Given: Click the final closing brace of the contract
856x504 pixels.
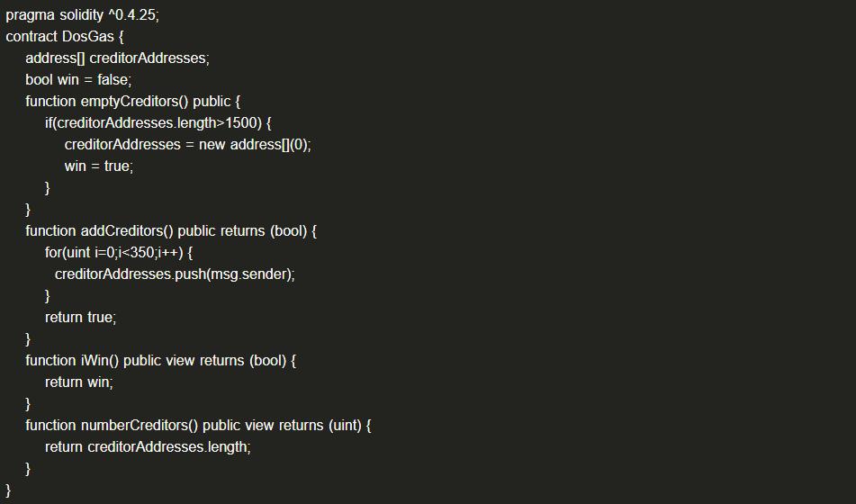Looking at the screenshot, I should 8,490.
